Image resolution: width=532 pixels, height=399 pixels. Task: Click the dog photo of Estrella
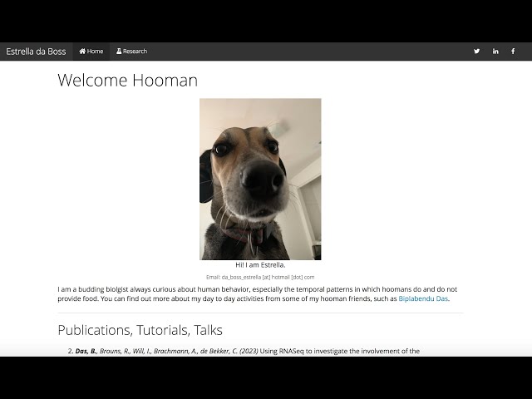260,180
